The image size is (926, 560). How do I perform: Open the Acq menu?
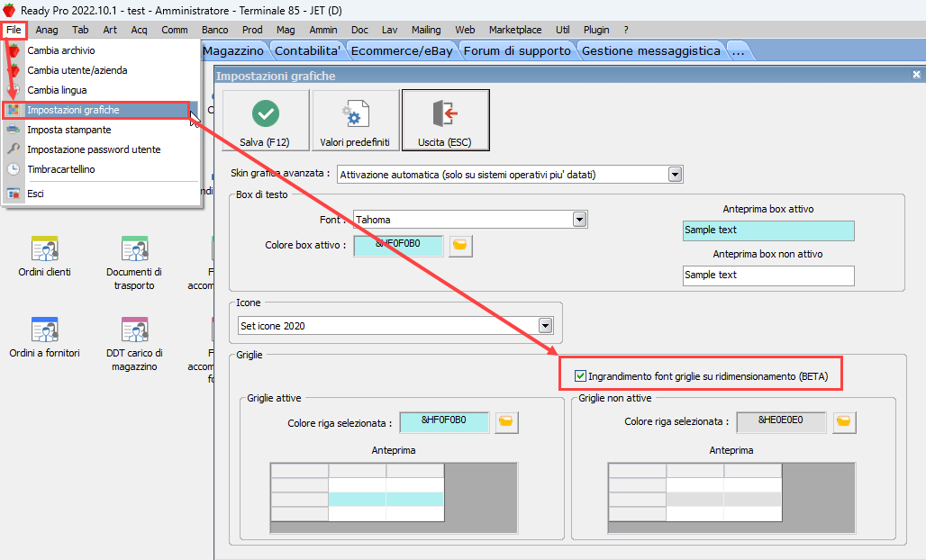(139, 30)
